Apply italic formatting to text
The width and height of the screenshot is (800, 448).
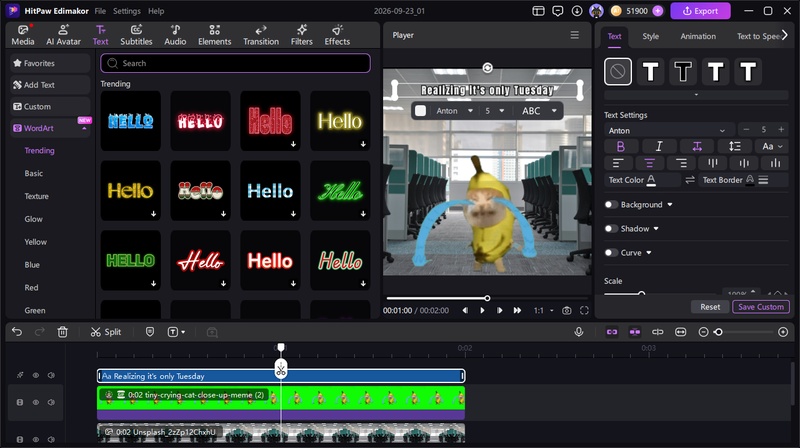[659, 146]
